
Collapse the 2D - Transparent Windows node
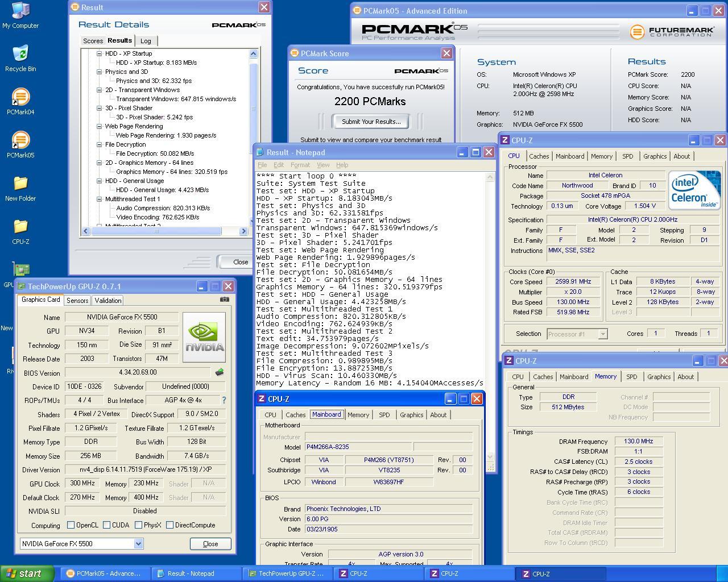point(99,90)
